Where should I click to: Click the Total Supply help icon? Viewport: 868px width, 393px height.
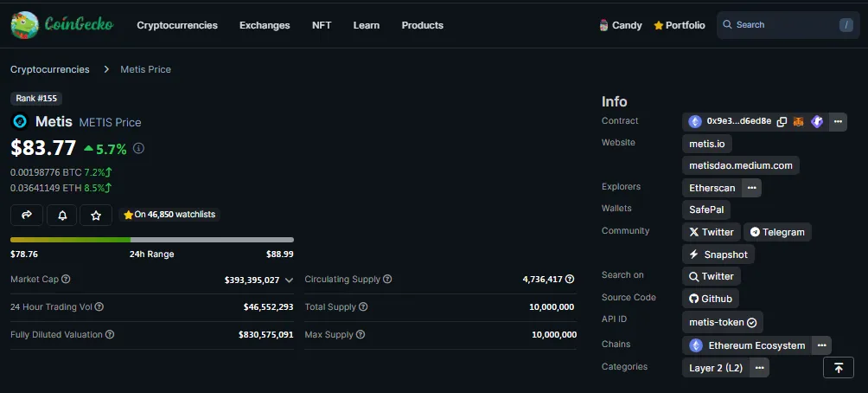pos(363,306)
